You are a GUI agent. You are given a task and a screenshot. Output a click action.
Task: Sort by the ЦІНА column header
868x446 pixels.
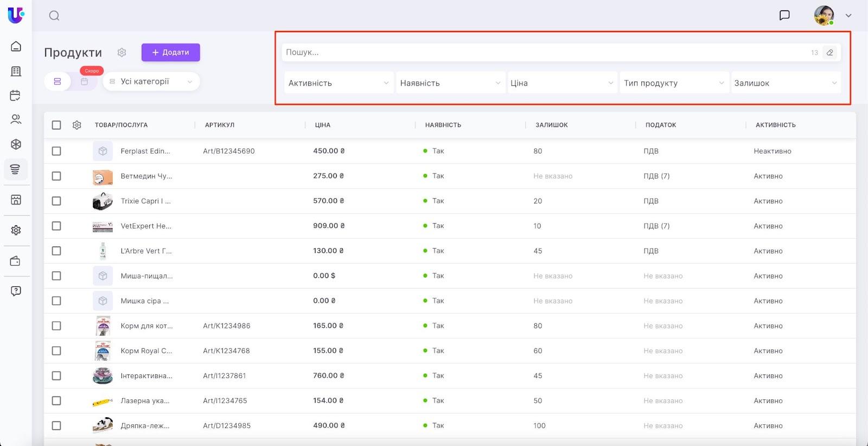323,125
